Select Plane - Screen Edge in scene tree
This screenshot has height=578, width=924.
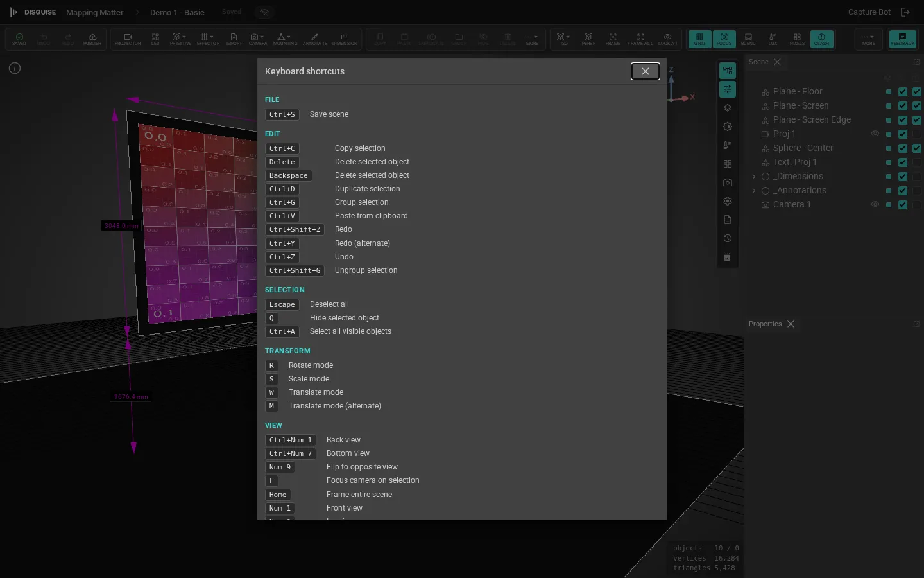(x=812, y=120)
